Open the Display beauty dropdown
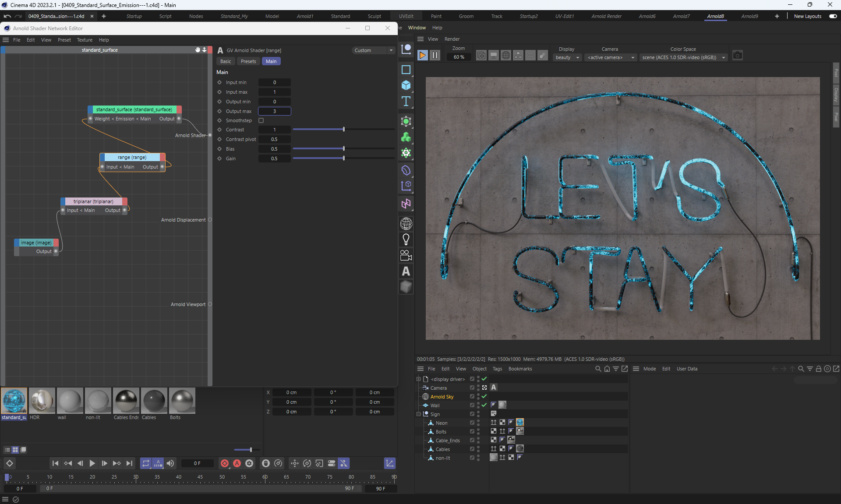Viewport: 841px width, 504px height. (x=567, y=57)
